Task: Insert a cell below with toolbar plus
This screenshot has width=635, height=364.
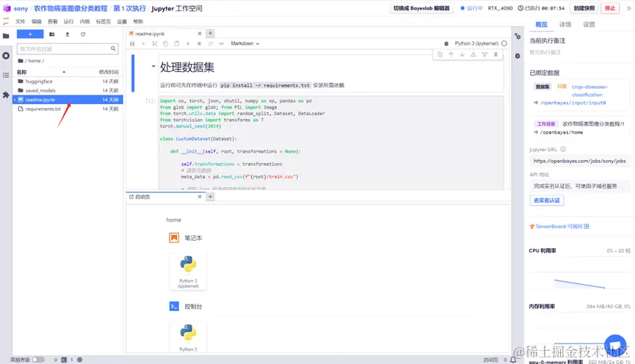Action: [143, 44]
